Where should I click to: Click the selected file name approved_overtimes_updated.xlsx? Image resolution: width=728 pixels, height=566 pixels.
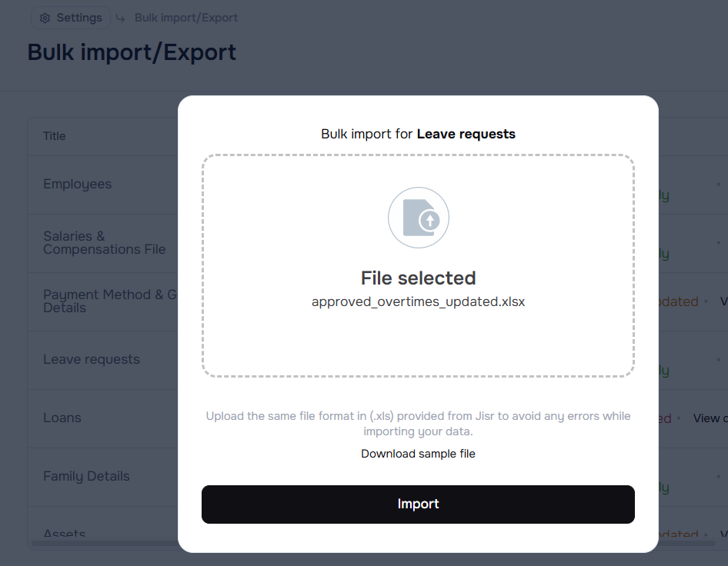point(418,301)
